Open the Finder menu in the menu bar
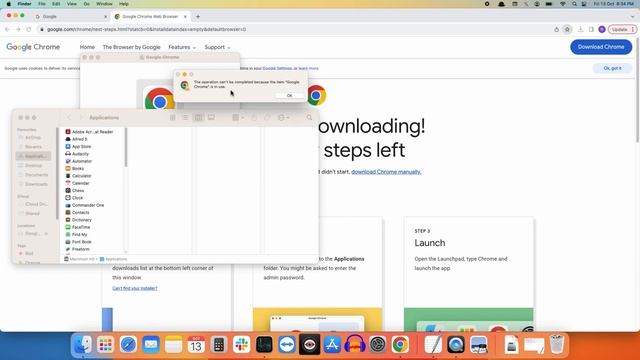640x360 pixels. click(x=24, y=4)
